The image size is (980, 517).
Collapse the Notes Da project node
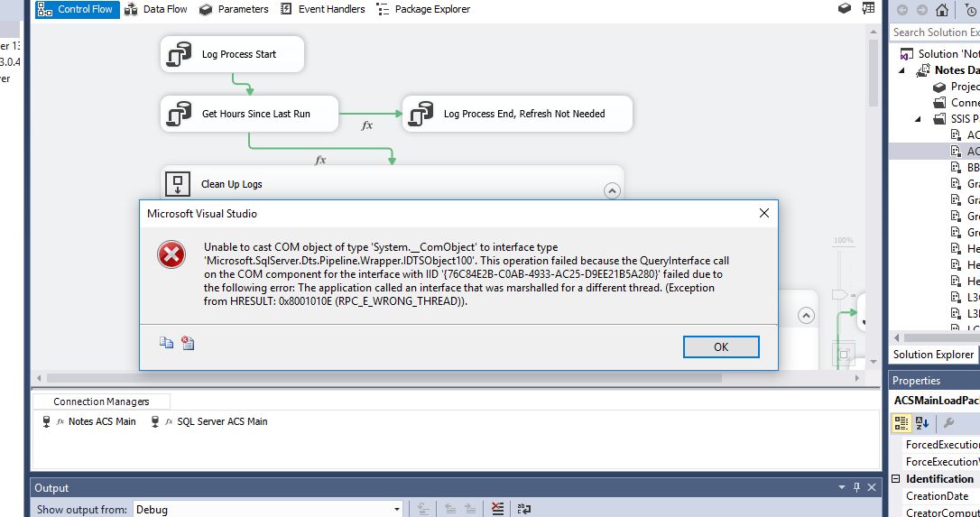coord(901,70)
